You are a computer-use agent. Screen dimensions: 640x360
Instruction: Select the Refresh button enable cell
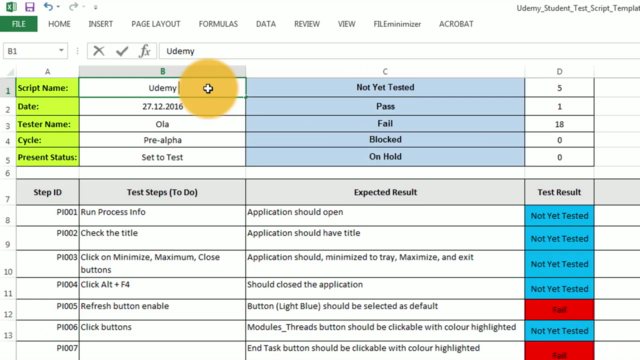pyautogui.click(x=162, y=310)
